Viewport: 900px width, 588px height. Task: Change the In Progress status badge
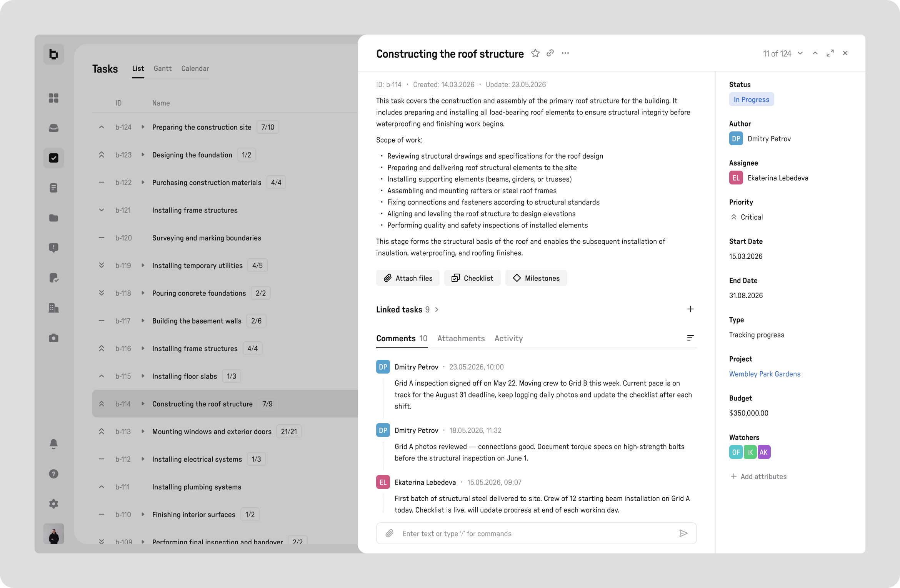coord(752,100)
